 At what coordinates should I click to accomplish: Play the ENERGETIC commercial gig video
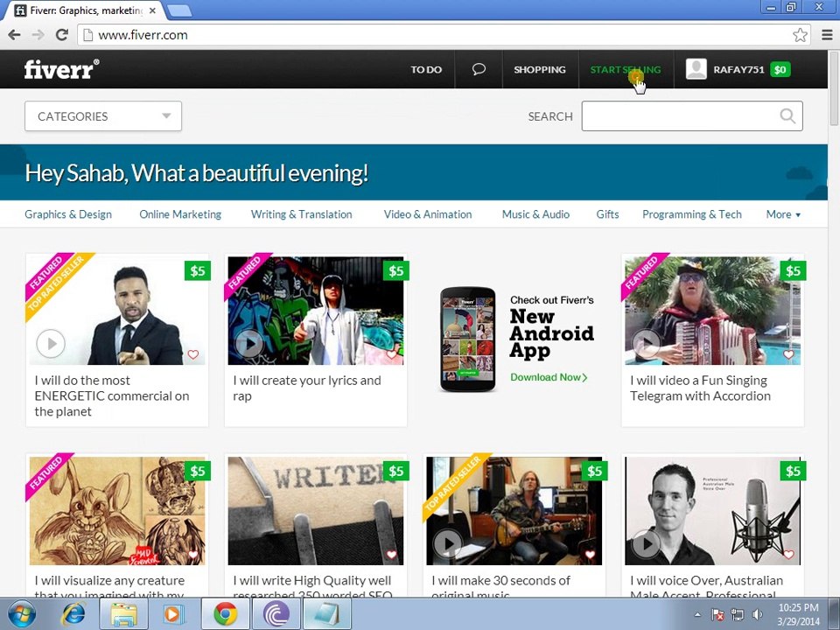tap(51, 343)
